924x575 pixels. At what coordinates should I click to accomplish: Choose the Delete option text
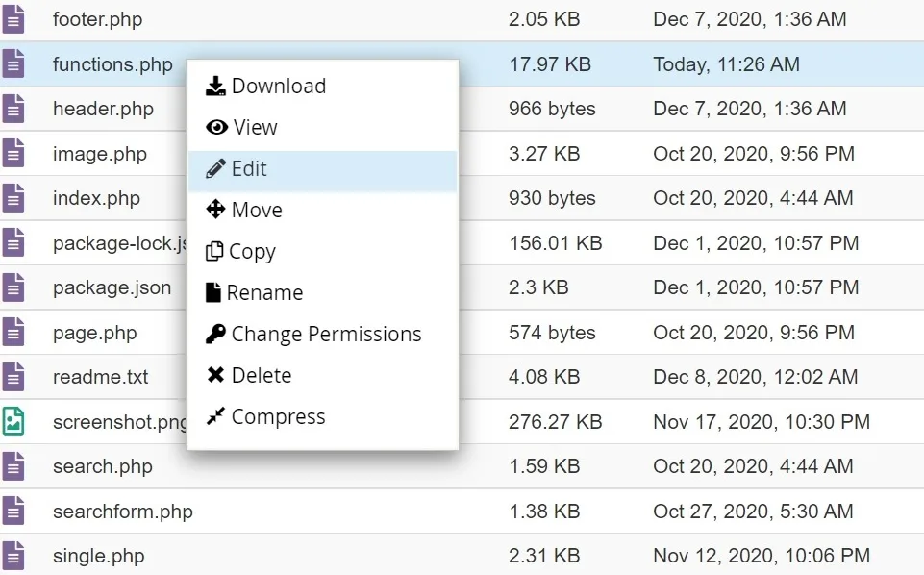262,375
